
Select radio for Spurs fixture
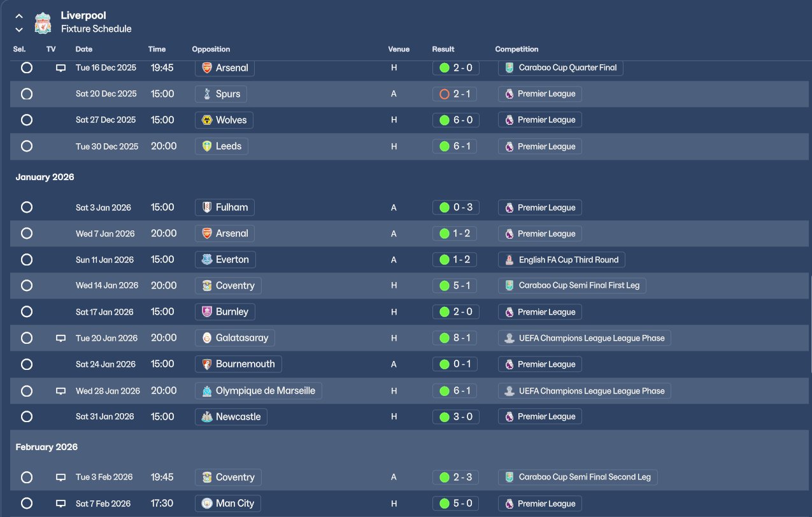click(x=27, y=94)
